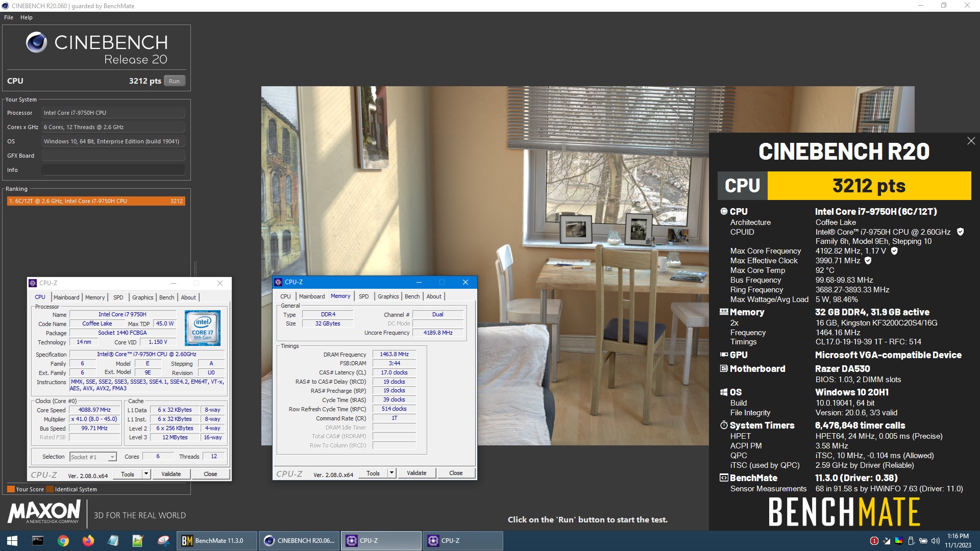Screen dimensions: 980x551
Task: Click the red notification badge tray icon
Action: [874, 541]
